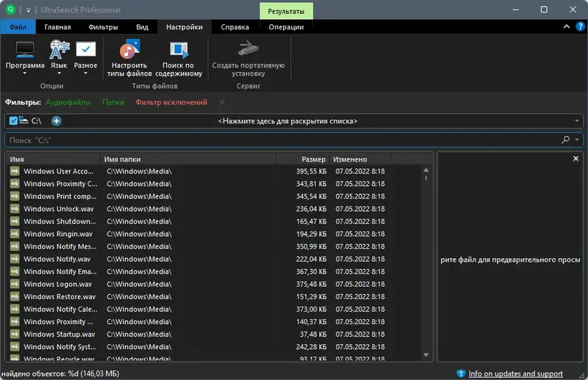Screen dimensions: 588x380
Task: Select the Windows Notify Mes... file
Action: point(60,246)
